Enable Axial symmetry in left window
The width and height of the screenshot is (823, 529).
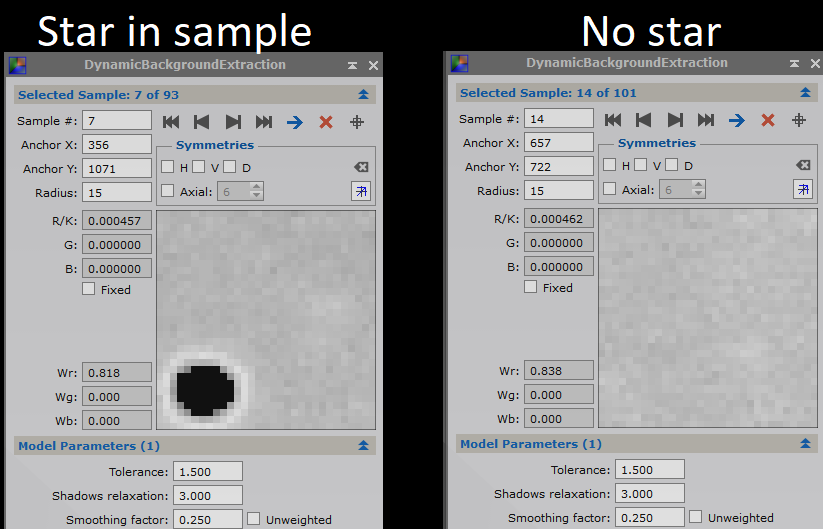click(167, 191)
